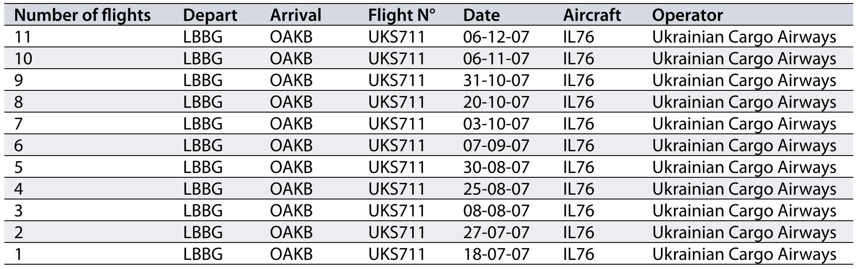The width and height of the screenshot is (868, 269).
Task: Select the date cell 06-11-07
Action: pyautogui.click(x=496, y=59)
